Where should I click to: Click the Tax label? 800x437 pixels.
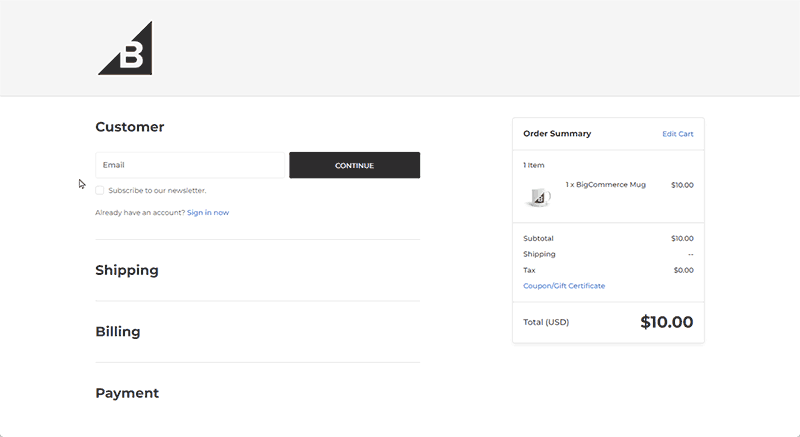[x=529, y=270]
